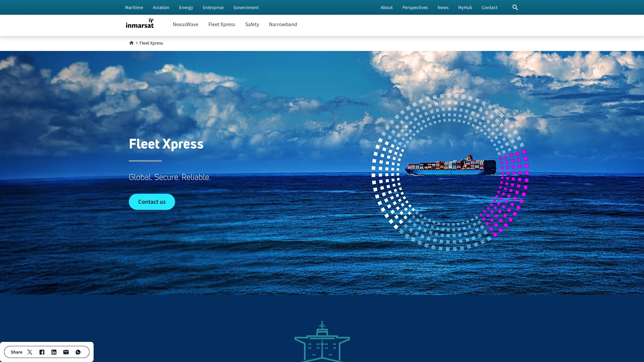Click the Global. Secure. Reliable. tagline
Screen dimensions: 644x362
coord(170,177)
